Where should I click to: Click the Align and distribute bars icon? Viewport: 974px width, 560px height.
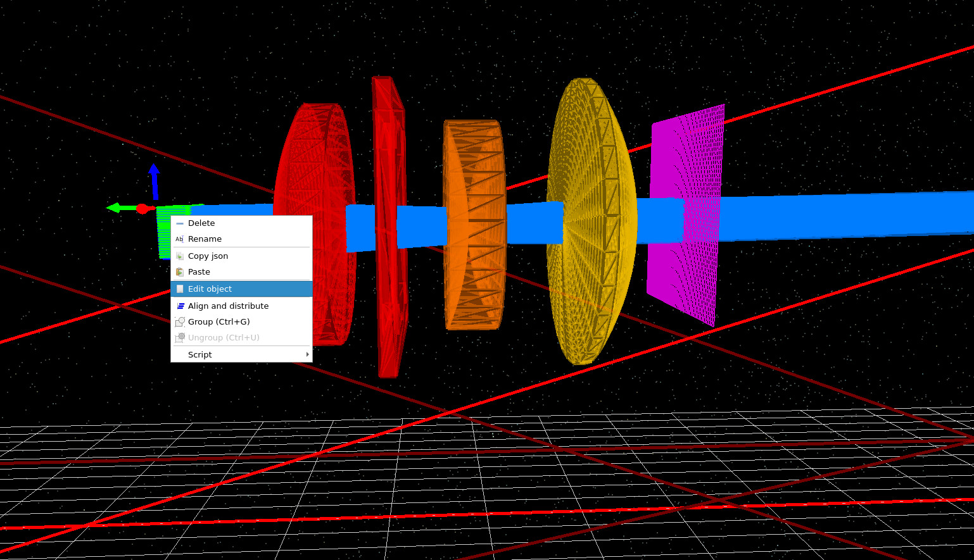[x=179, y=306]
